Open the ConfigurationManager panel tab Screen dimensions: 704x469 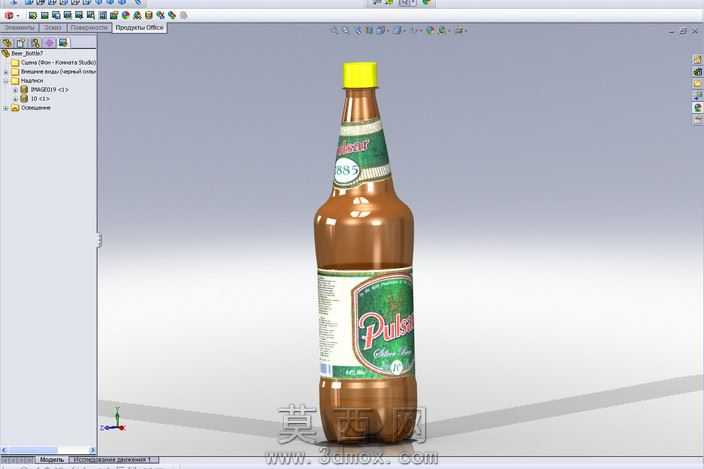click(x=35, y=43)
